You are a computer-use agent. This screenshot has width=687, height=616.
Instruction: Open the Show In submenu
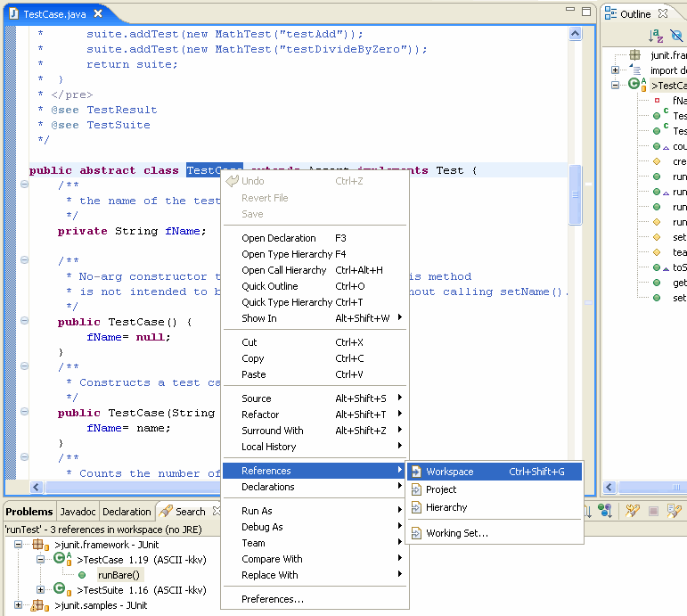315,318
